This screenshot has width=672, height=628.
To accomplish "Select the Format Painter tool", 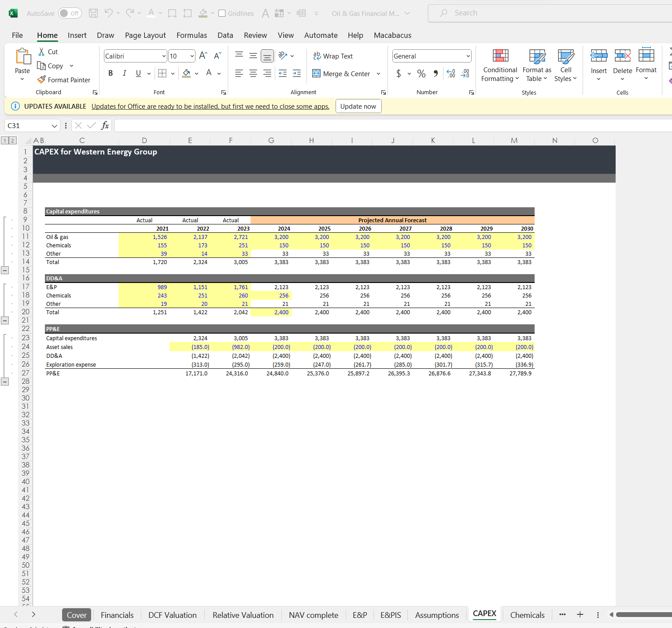I will coord(64,80).
